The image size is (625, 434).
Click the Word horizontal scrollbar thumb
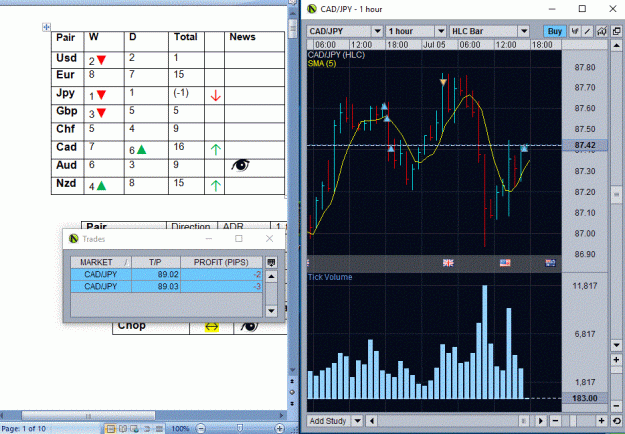pyautogui.click(x=88, y=416)
